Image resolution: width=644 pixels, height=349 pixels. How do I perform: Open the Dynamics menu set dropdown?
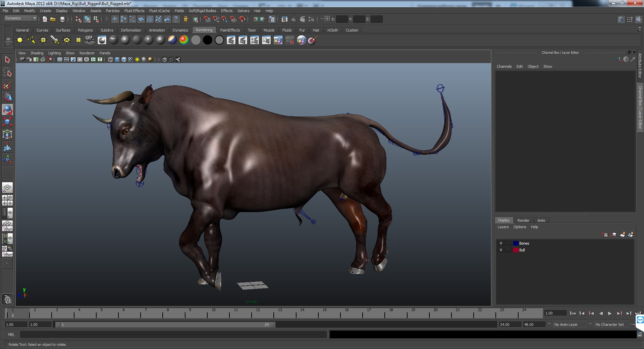[x=20, y=18]
